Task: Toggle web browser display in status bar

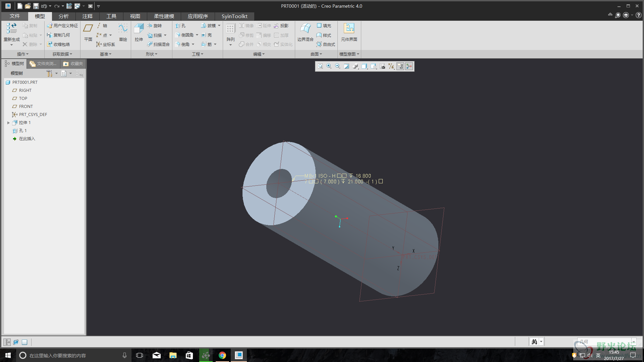Action: pyautogui.click(x=16, y=342)
